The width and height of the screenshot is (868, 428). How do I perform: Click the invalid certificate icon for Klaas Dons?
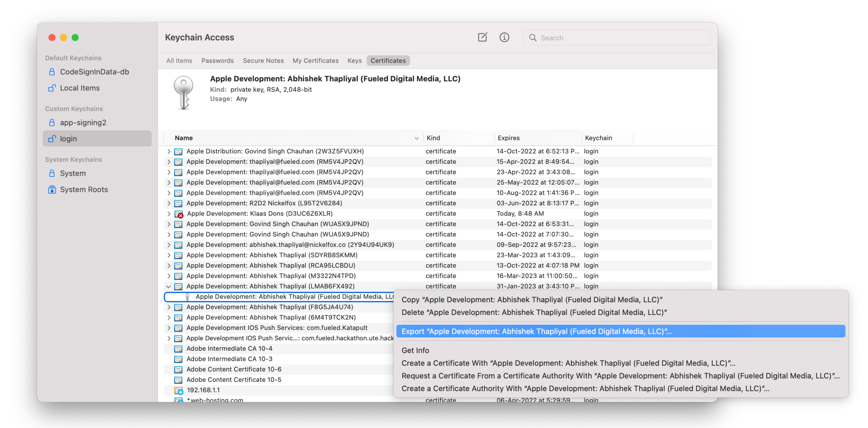tap(179, 214)
